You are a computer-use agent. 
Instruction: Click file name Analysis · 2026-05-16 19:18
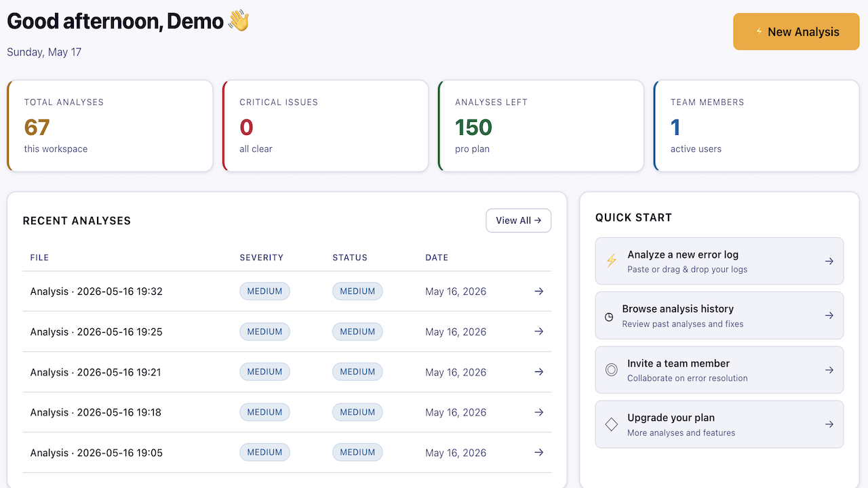coord(96,412)
